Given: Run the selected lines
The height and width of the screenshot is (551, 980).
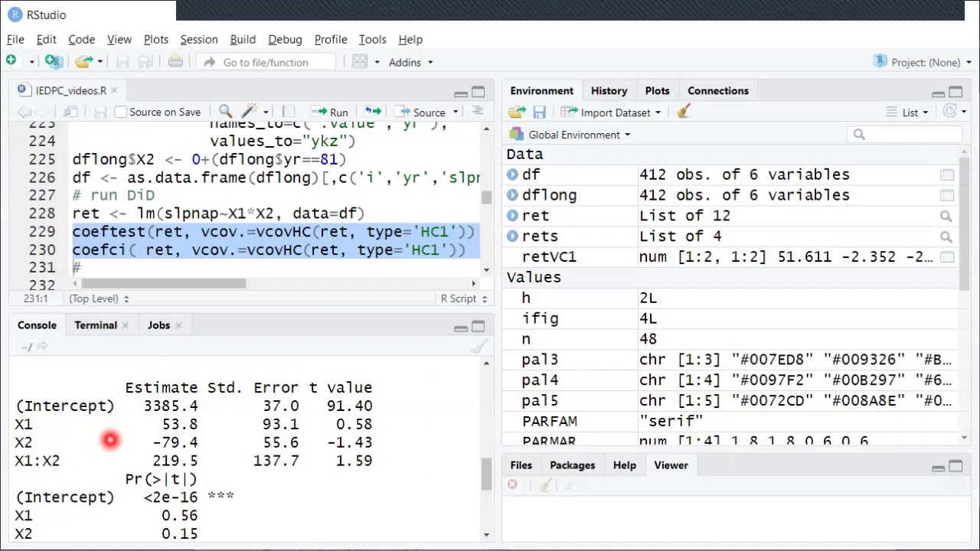Looking at the screenshot, I should (330, 112).
